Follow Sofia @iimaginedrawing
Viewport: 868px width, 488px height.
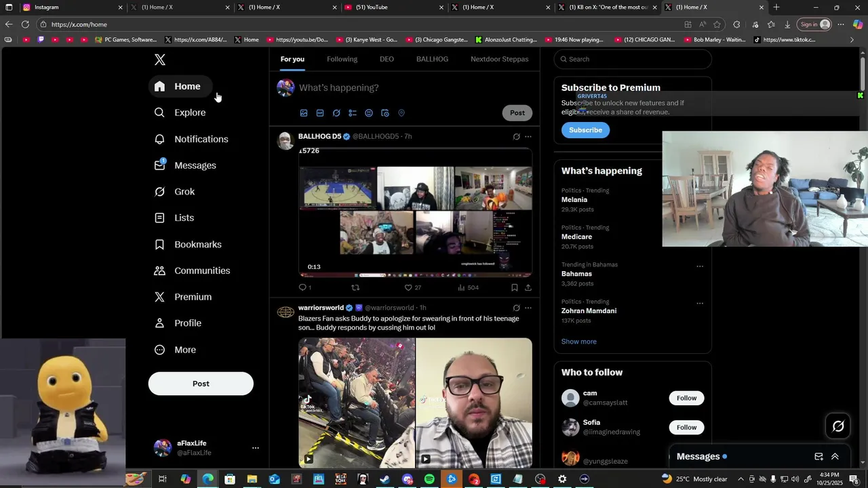point(686,427)
